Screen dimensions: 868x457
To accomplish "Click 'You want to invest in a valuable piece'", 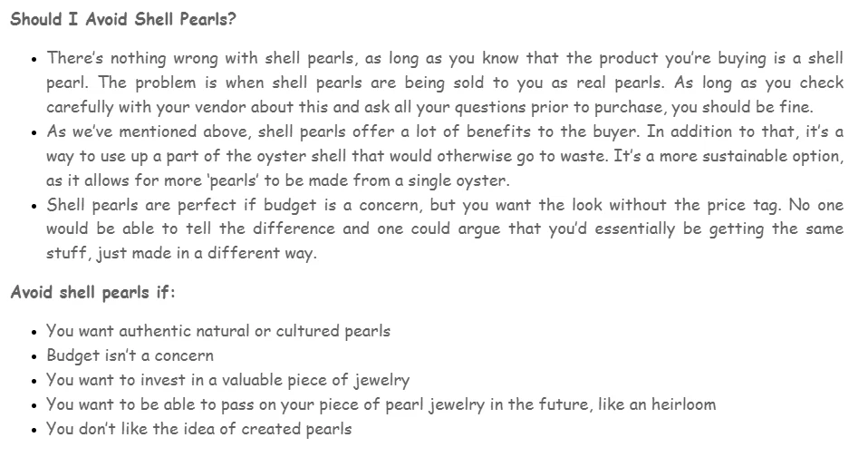I will [x=227, y=380].
